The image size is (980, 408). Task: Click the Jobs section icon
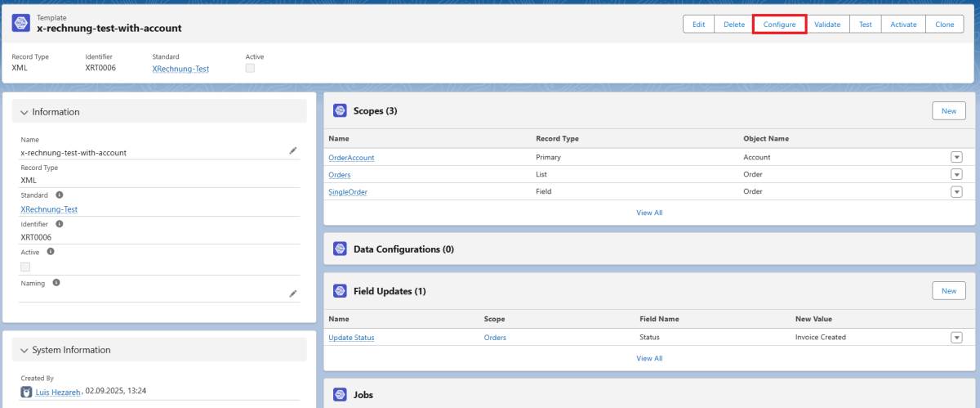(x=340, y=395)
